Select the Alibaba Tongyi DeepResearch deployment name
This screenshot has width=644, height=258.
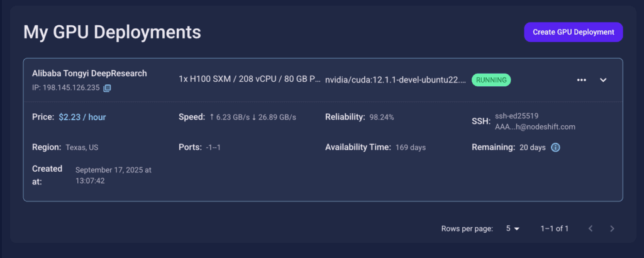pos(89,74)
